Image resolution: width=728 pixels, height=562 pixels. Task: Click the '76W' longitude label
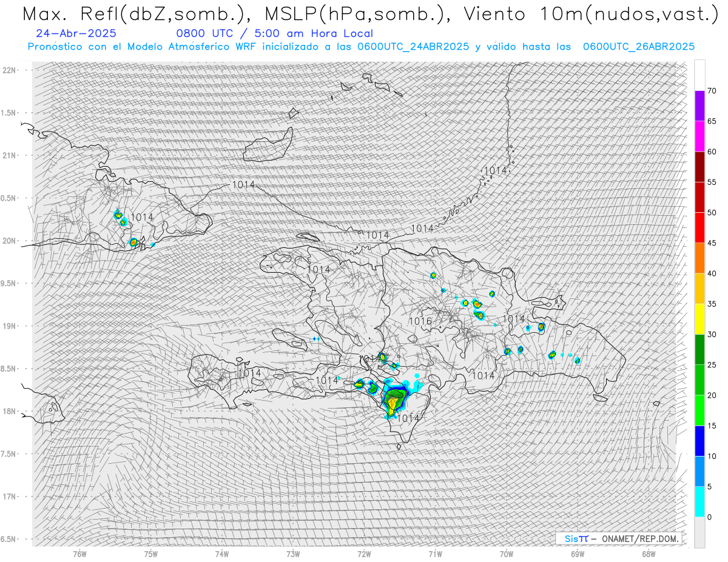79,553
